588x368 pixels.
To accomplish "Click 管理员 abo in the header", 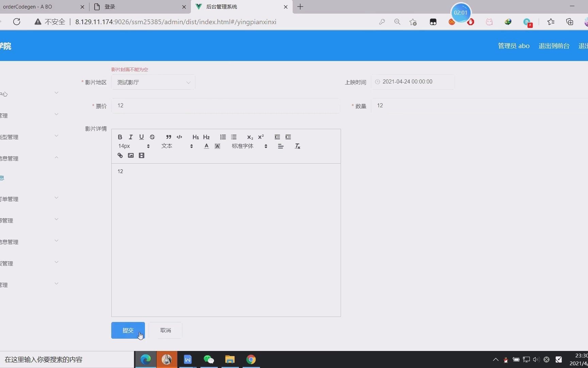I will click(514, 46).
